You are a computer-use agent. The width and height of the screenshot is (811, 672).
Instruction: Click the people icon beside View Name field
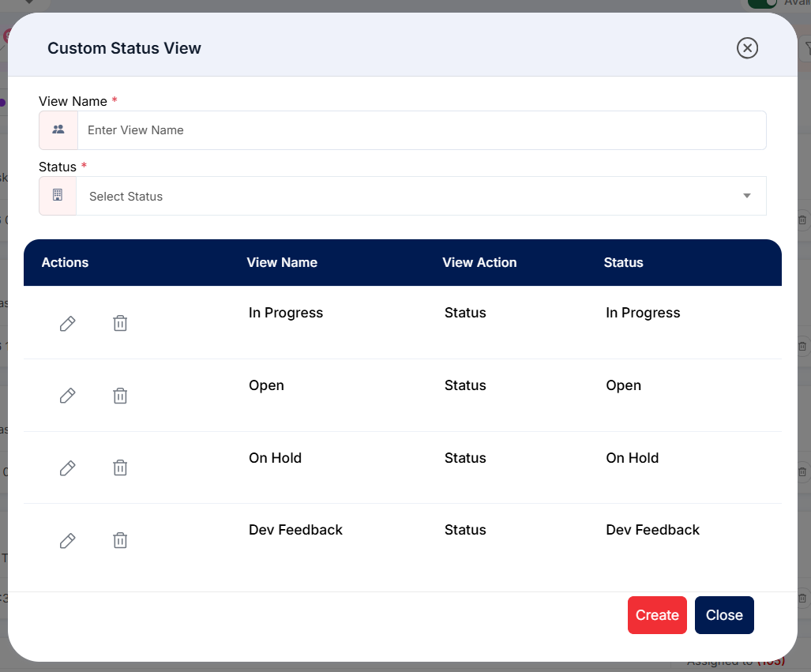pos(58,130)
